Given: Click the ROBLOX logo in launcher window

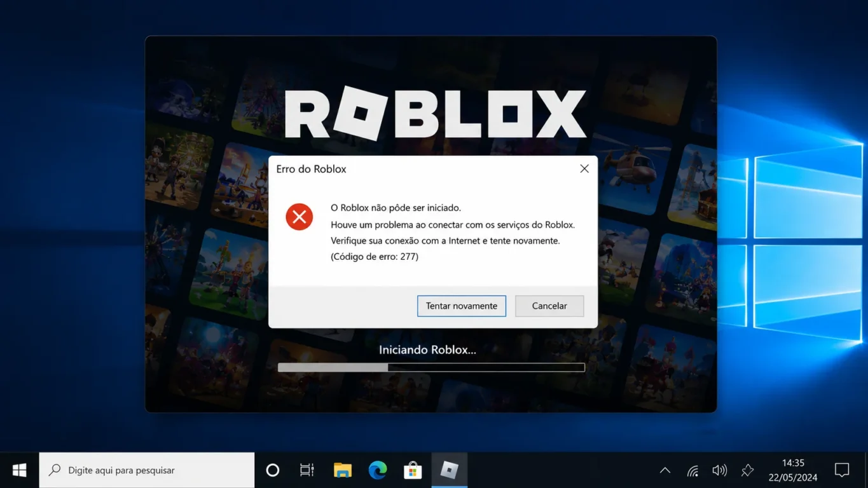Looking at the screenshot, I should pos(435,113).
